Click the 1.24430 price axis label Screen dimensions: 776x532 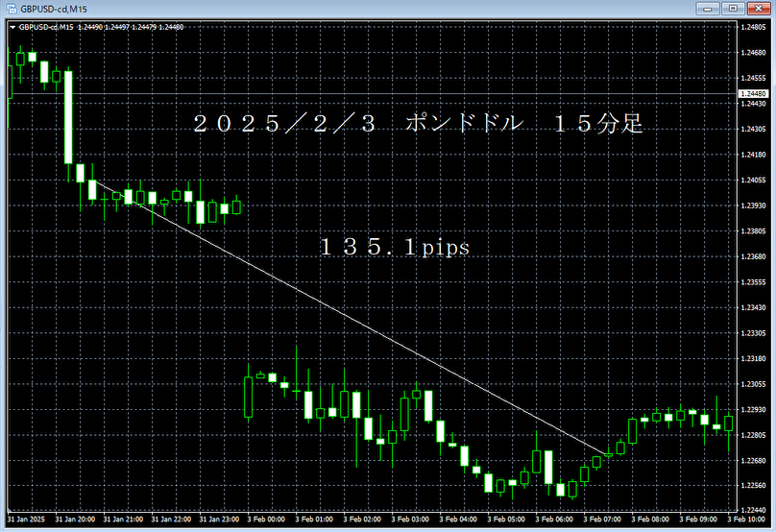753,104
